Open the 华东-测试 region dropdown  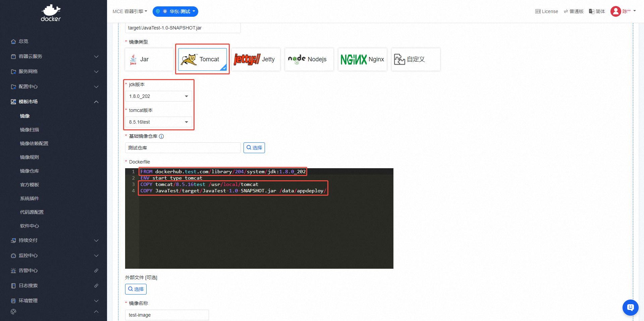(175, 11)
